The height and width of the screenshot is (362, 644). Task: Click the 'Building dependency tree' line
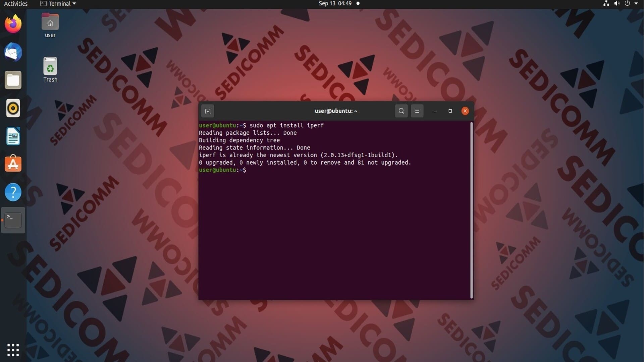239,140
